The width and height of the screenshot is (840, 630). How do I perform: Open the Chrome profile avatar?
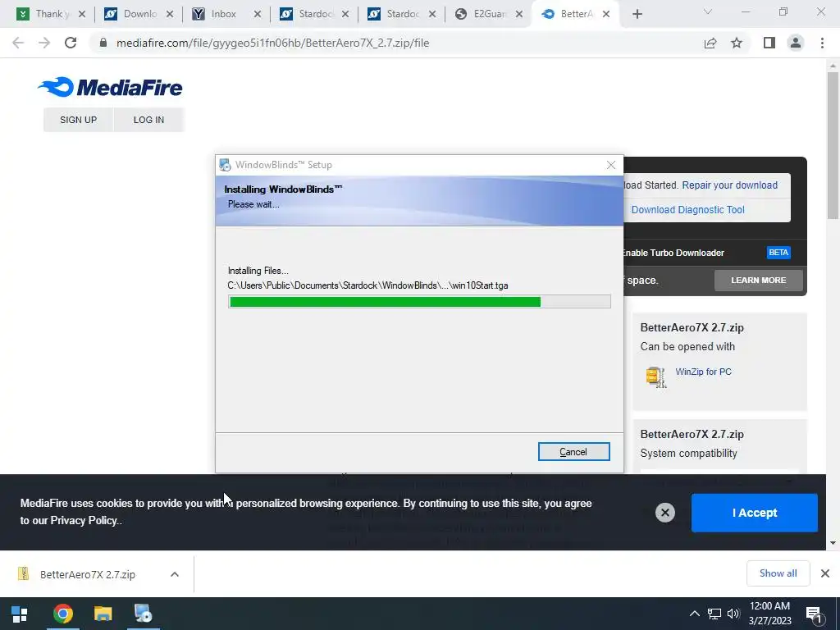coord(796,43)
